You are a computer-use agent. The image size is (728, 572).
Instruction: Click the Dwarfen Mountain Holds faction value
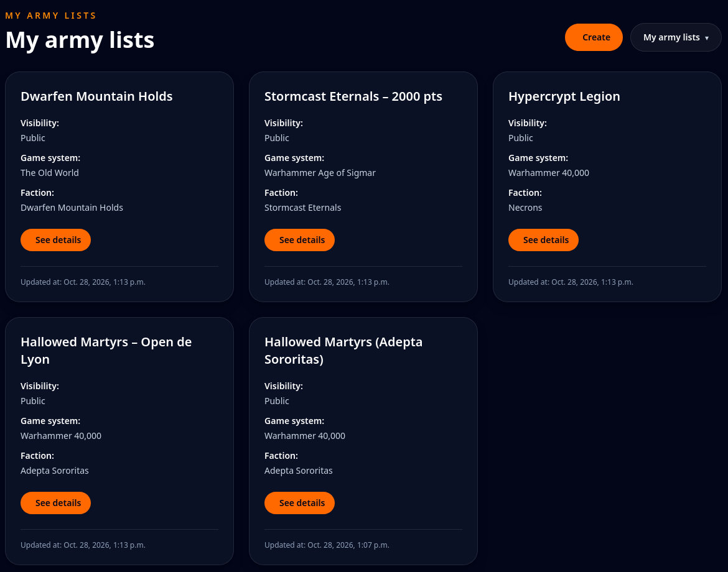point(72,208)
